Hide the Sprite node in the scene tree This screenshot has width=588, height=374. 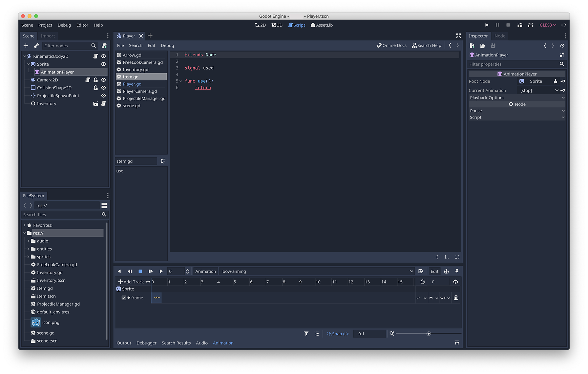click(103, 64)
